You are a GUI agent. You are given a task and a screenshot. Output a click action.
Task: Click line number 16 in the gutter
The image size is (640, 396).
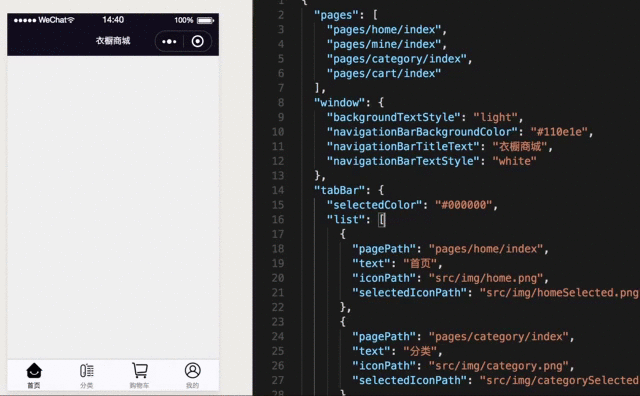click(278, 220)
